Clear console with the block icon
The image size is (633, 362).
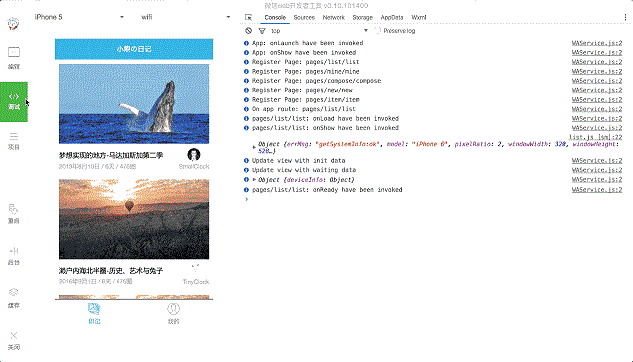[x=249, y=31]
